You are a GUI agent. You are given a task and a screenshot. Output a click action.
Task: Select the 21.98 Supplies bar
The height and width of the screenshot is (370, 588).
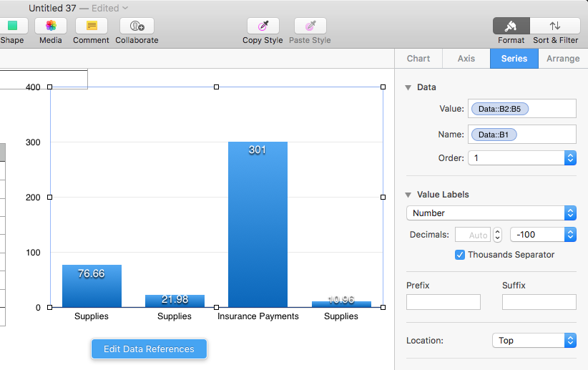[x=175, y=301]
